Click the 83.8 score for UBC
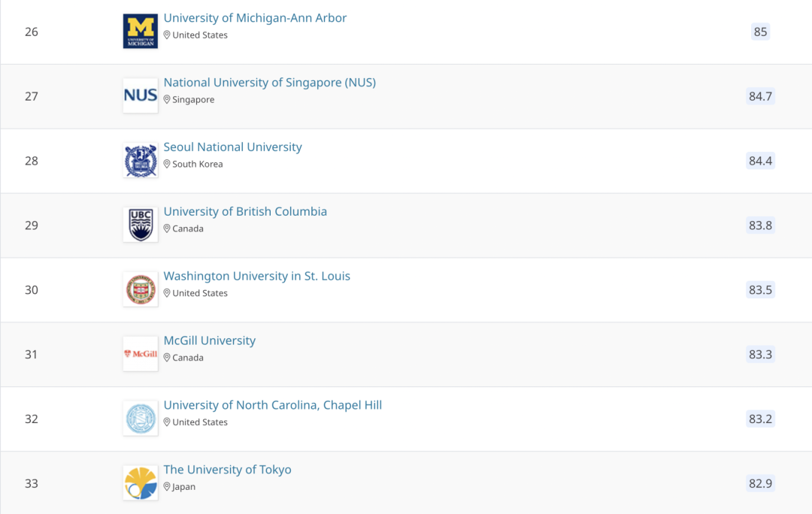Viewport: 812px width, 514px height. [760, 225]
